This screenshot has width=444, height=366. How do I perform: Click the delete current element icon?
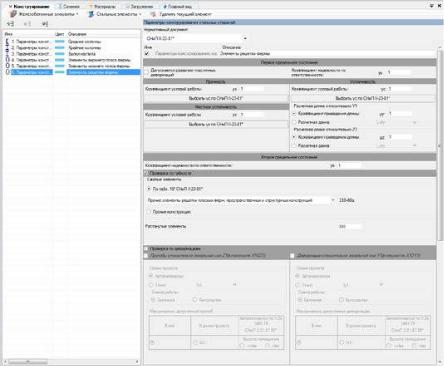point(153,14)
